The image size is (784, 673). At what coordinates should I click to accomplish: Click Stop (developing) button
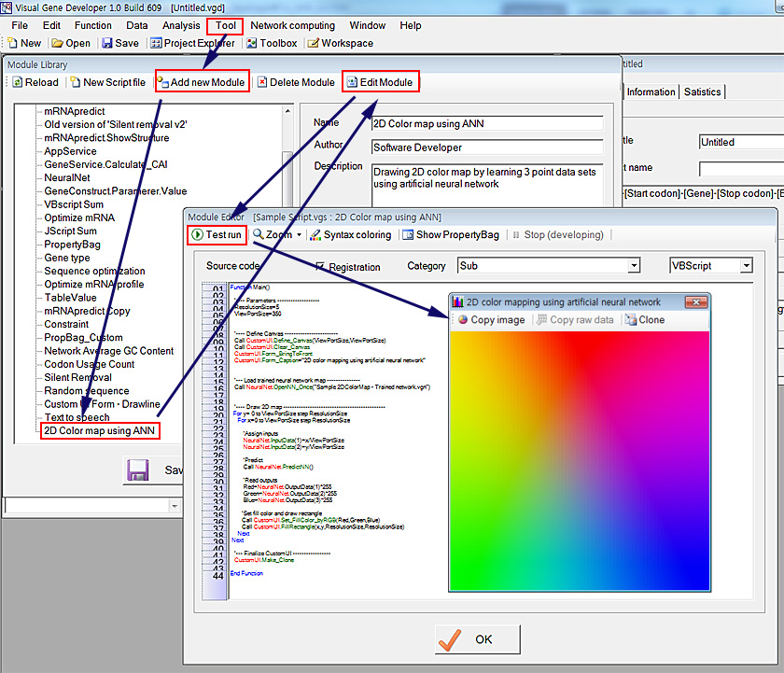[x=558, y=234]
